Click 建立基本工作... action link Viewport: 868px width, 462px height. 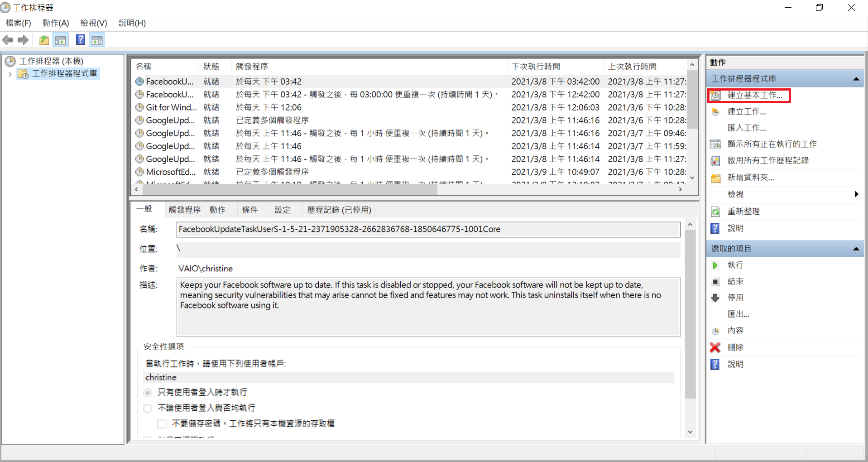pos(754,96)
